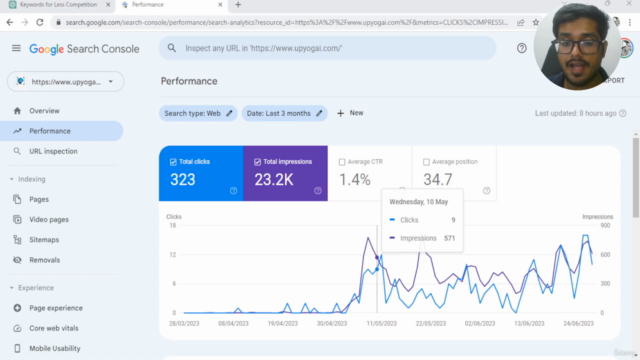Check the Average position checkbox

pos(426,162)
